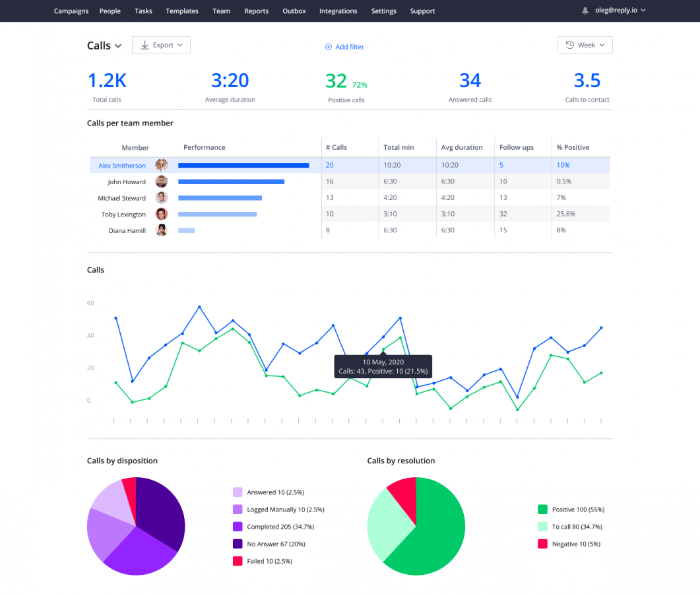Click Alex Smitherson's avatar photo
The width and height of the screenshot is (700, 594).
(162, 166)
